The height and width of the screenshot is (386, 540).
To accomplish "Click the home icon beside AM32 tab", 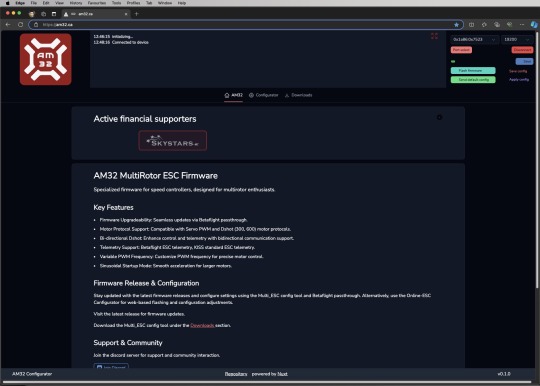I will pos(227,95).
